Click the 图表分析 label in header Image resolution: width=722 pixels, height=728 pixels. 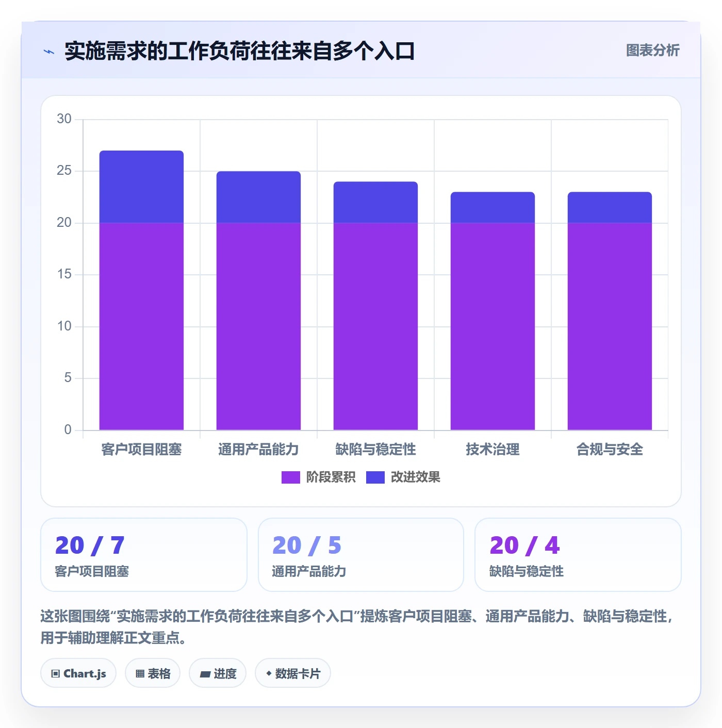(652, 51)
